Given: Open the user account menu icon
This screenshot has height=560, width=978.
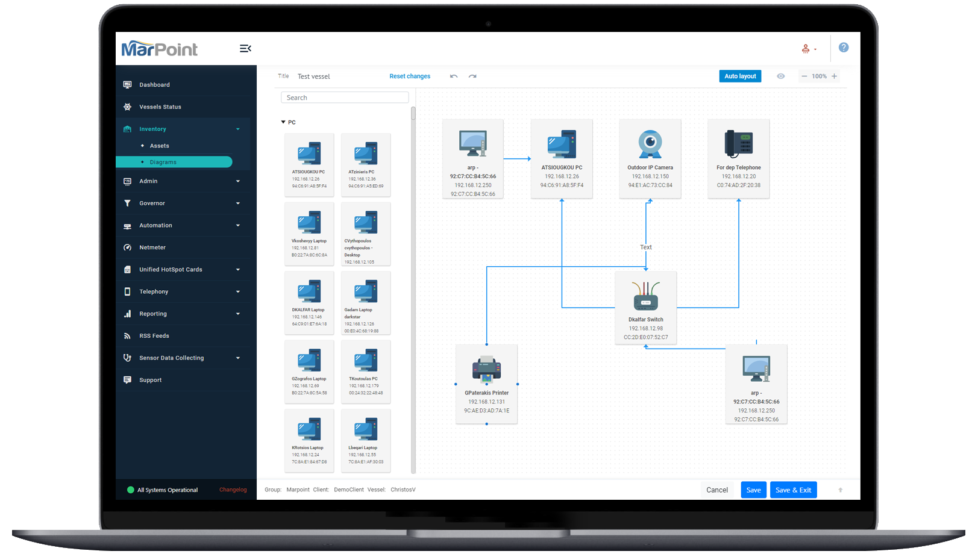Looking at the screenshot, I should [806, 48].
